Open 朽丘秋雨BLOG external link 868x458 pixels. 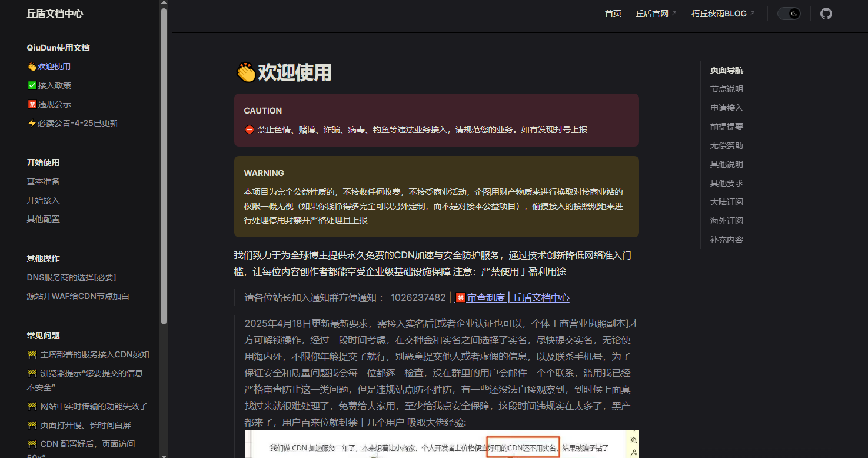point(723,14)
